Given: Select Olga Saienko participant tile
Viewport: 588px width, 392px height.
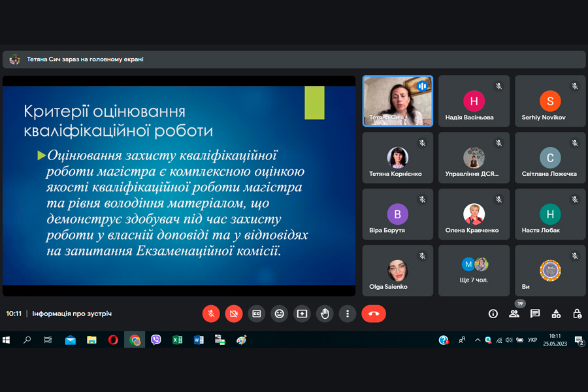Looking at the screenshot, I should tap(398, 271).
